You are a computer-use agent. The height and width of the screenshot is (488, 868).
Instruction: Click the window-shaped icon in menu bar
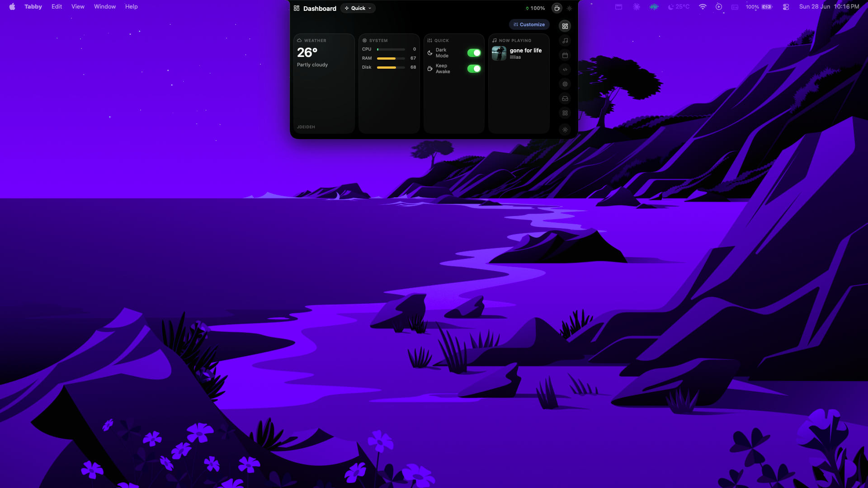619,7
